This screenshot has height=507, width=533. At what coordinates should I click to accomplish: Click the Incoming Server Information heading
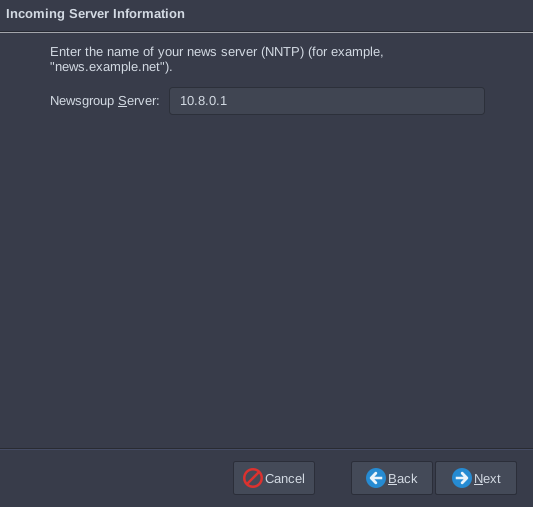[x=96, y=14]
